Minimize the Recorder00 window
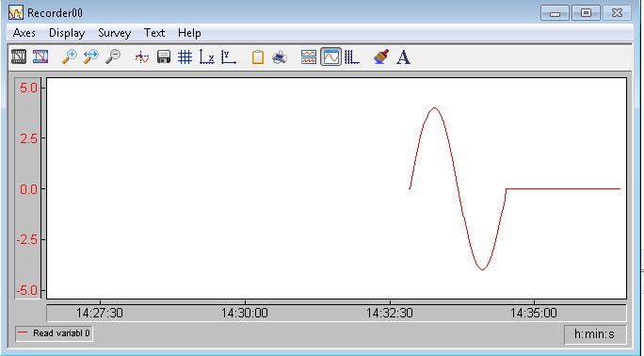Screen dimensions: 644x356 tap(555, 13)
